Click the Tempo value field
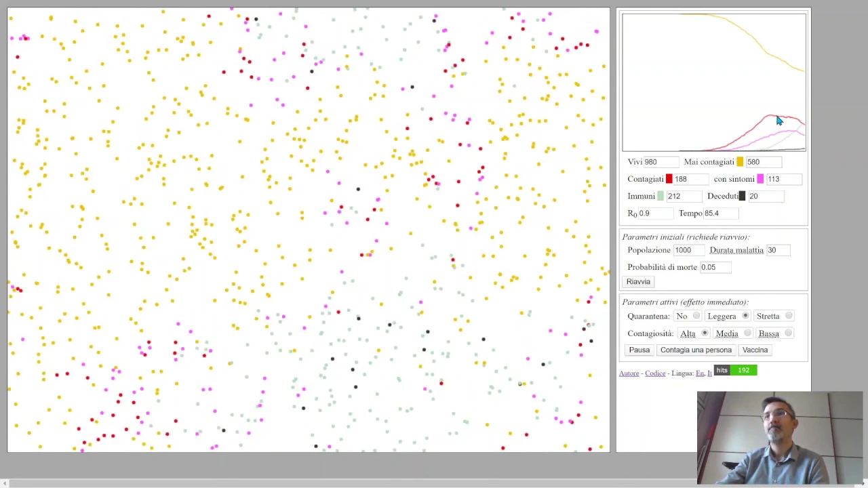This screenshot has width=868, height=488. (721, 213)
